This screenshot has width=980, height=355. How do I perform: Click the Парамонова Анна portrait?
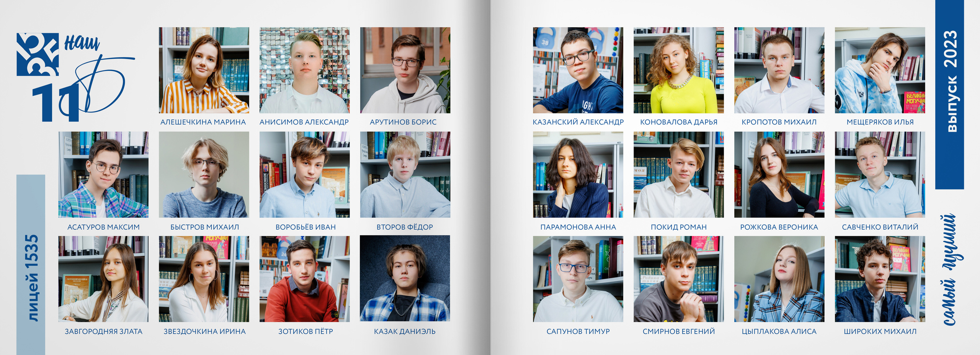click(x=578, y=175)
